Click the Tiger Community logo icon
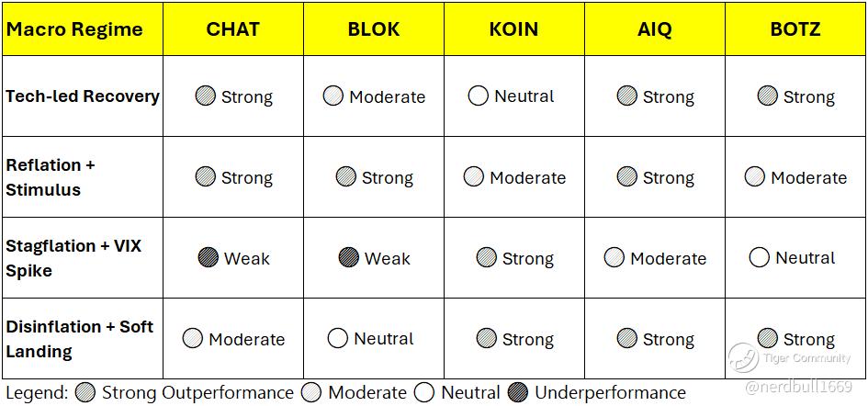 [742, 357]
